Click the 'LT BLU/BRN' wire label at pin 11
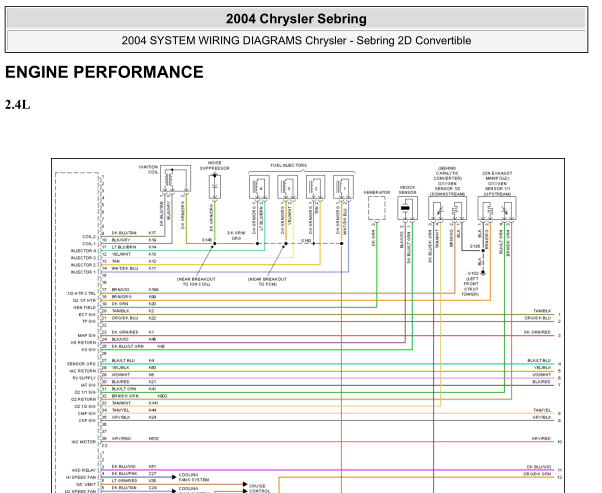Image resolution: width=602 pixels, height=493 pixels. (x=124, y=247)
